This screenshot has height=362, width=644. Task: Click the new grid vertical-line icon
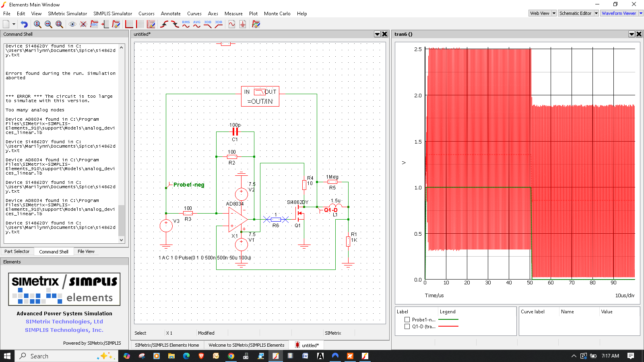point(140,24)
